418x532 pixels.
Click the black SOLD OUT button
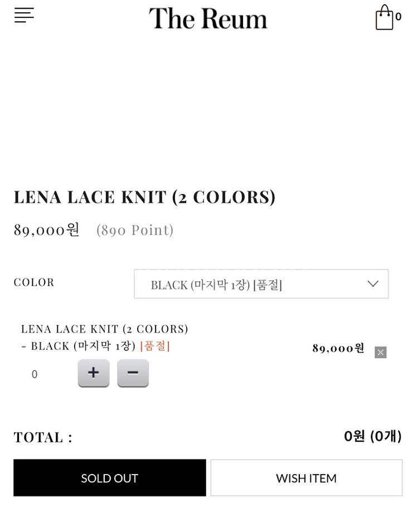[x=110, y=478]
